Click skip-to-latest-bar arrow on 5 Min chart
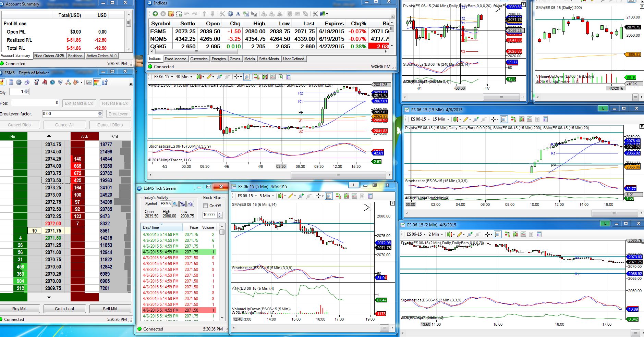 click(367, 208)
